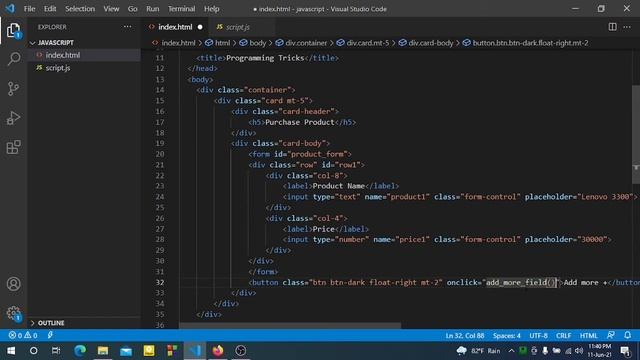Open the Terminal menu
This screenshot has width=640, height=360.
coord(182,9)
